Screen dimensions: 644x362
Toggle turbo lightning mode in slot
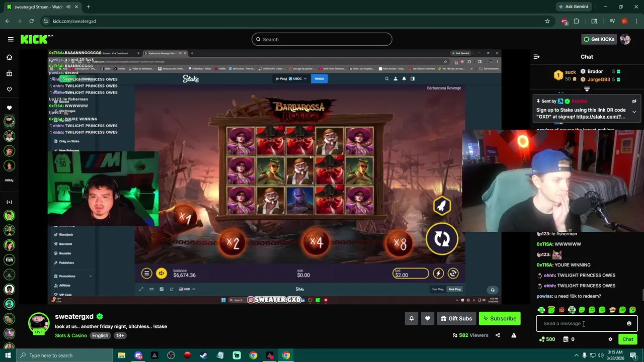click(438, 273)
